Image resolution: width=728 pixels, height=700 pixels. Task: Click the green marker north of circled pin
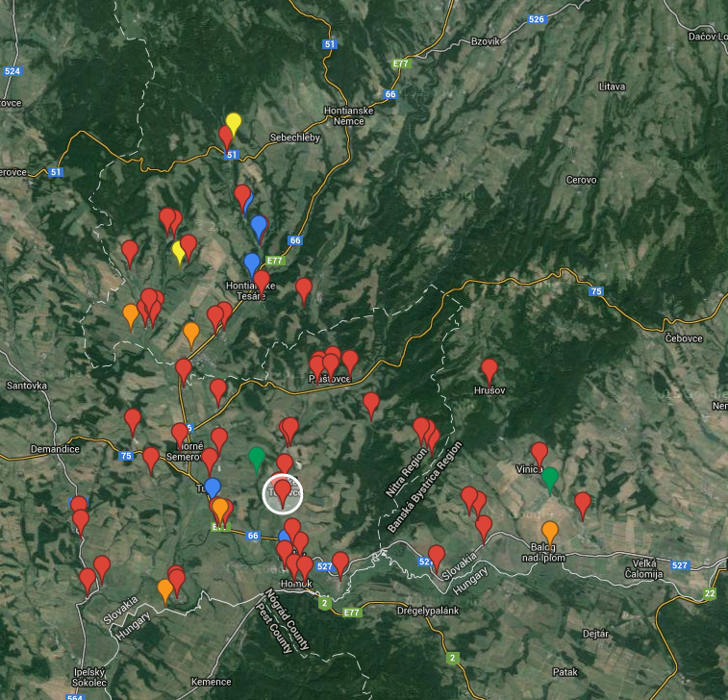point(257,458)
